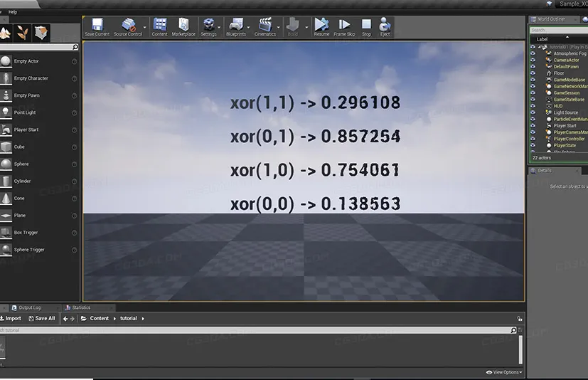Toggle visibility of Floor actor
The width and height of the screenshot is (588, 380).
pos(533,73)
